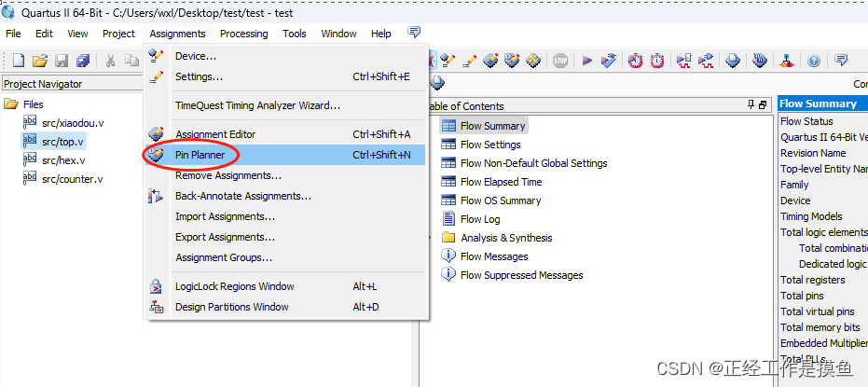Select src/counter.v in the file list
This screenshot has width=868, height=387.
tap(62, 179)
